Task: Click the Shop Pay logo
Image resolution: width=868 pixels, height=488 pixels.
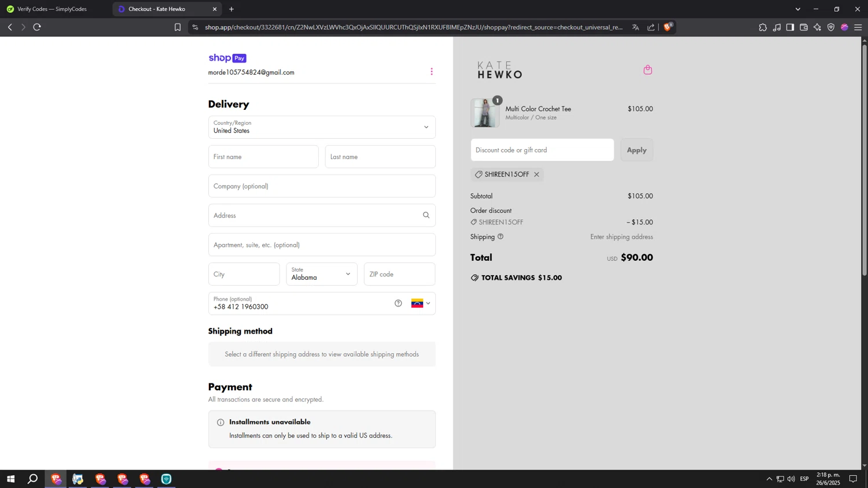Action: tap(227, 58)
